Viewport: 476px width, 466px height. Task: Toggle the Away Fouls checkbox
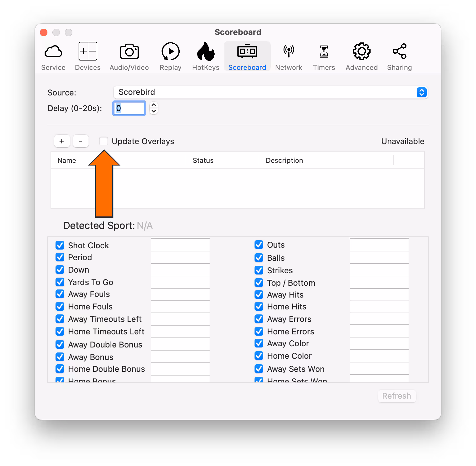tap(60, 294)
